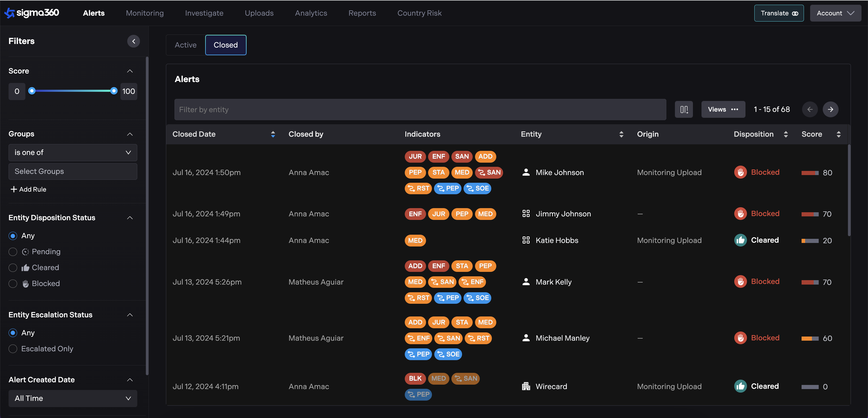The width and height of the screenshot is (868, 418).
Task: Select Pending disposition status radio
Action: click(x=13, y=252)
